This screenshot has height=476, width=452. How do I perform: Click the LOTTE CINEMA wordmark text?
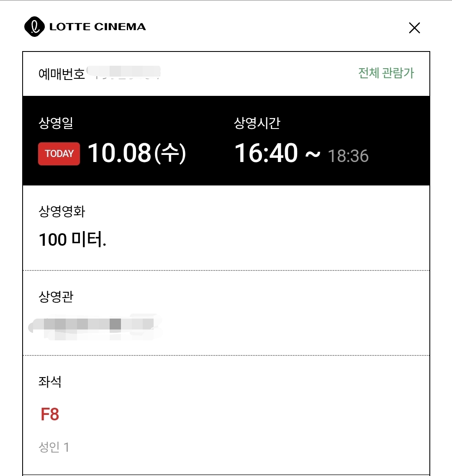pyautogui.click(x=98, y=27)
